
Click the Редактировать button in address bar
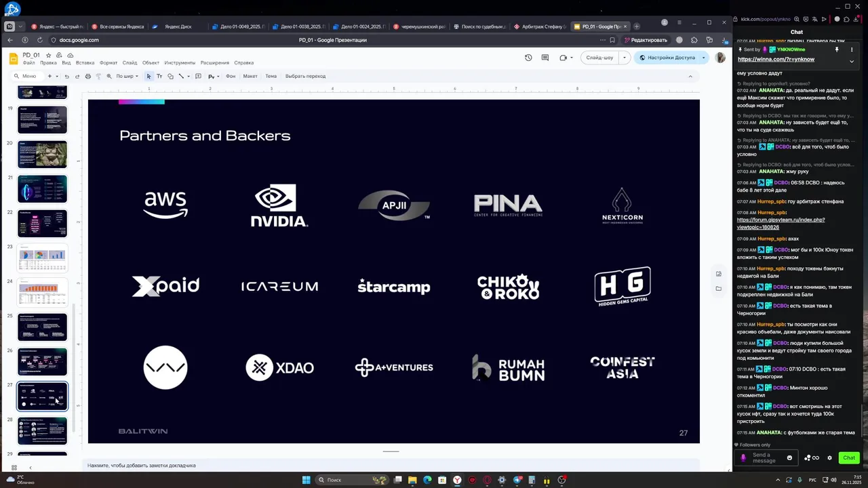(x=646, y=40)
